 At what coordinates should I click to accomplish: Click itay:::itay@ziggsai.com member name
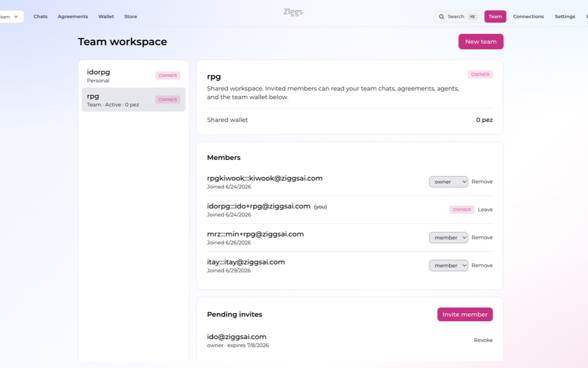pos(246,262)
